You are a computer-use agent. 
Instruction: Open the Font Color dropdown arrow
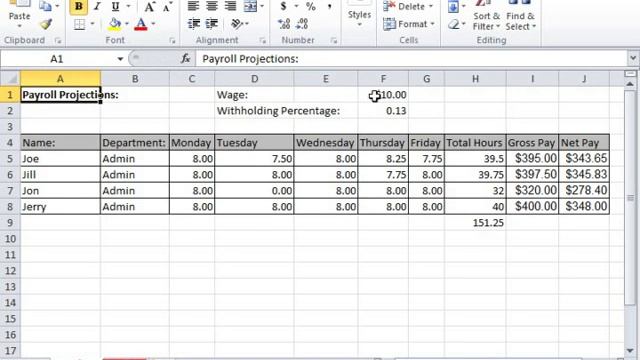tap(153, 24)
